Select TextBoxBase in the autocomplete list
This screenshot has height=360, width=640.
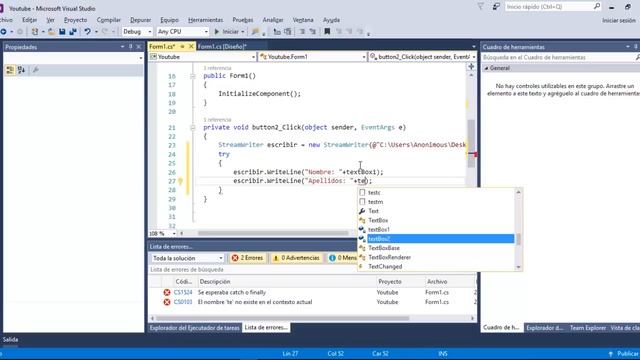tap(436, 248)
